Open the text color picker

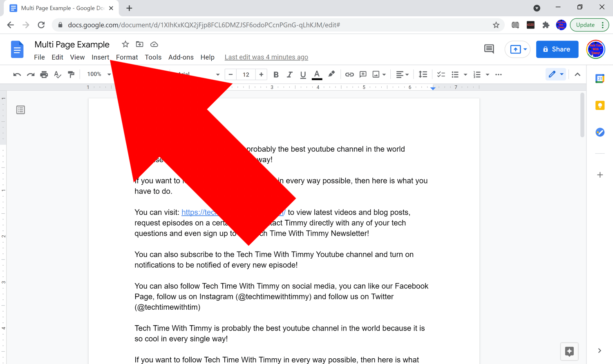pyautogui.click(x=317, y=74)
